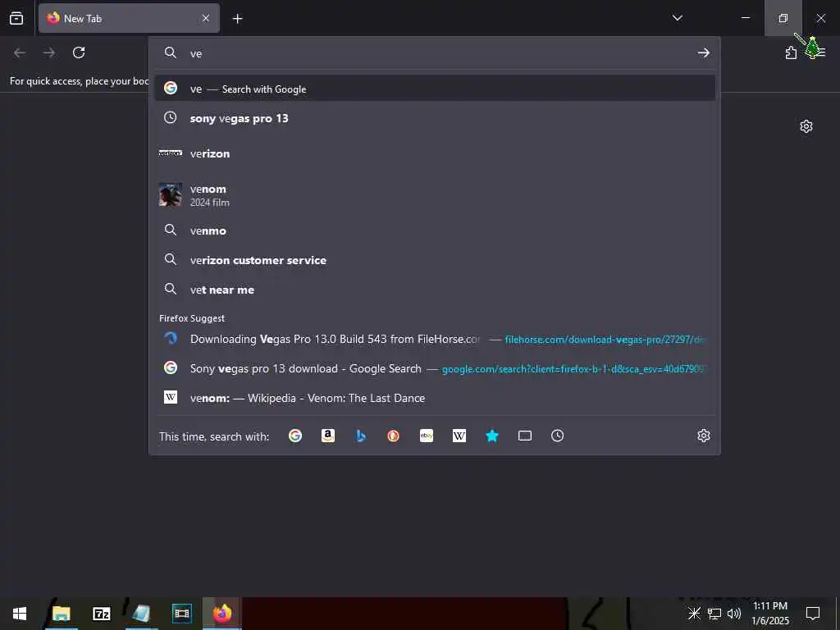The height and width of the screenshot is (630, 840).
Task: Search history with the clock icon
Action: click(x=558, y=436)
